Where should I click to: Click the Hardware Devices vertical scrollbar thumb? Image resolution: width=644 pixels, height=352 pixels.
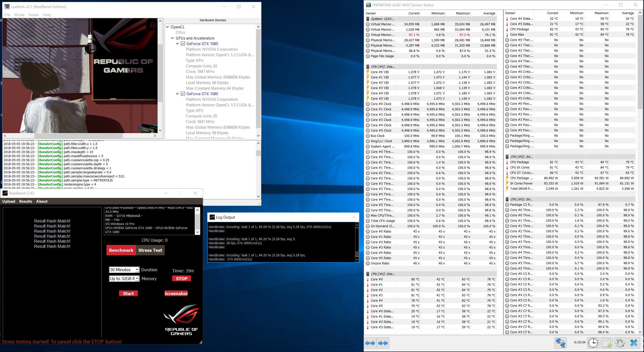[x=258, y=79]
